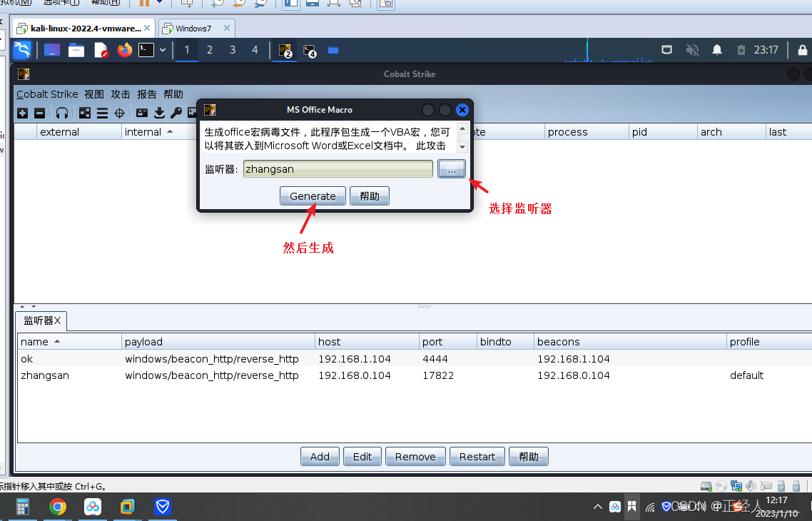812x521 pixels.
Task: Click the Add listener button
Action: click(320, 457)
